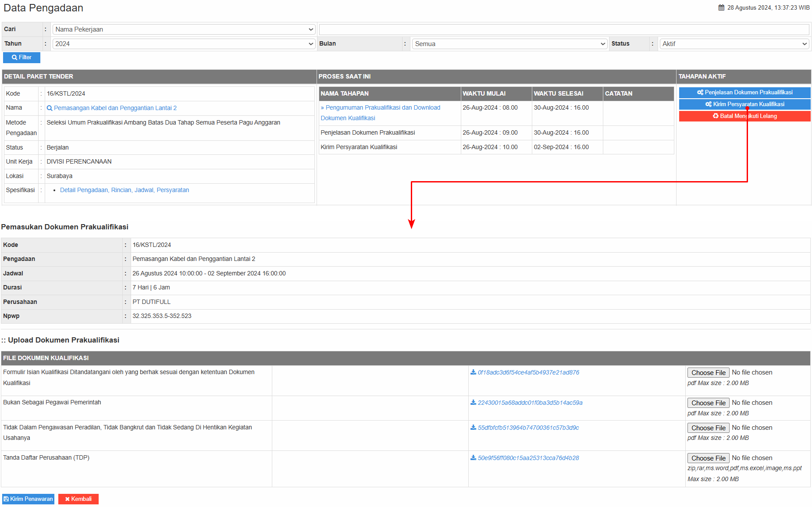Expand the Nama Pekerjaan search dropdown
The width and height of the screenshot is (812, 507).
pyautogui.click(x=184, y=29)
